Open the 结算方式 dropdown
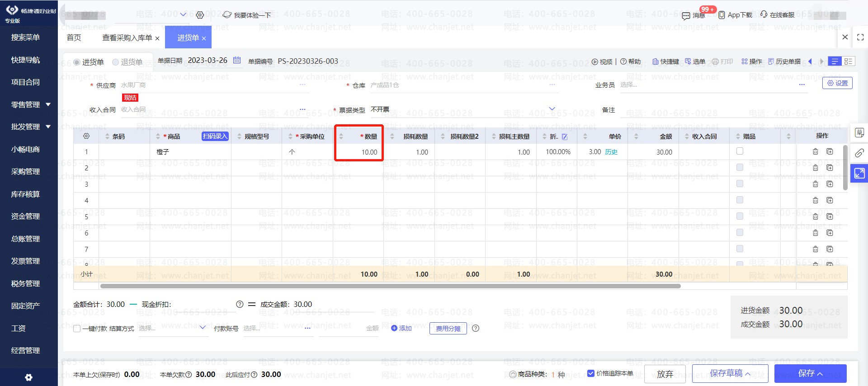This screenshot has height=386, width=868. 203,328
